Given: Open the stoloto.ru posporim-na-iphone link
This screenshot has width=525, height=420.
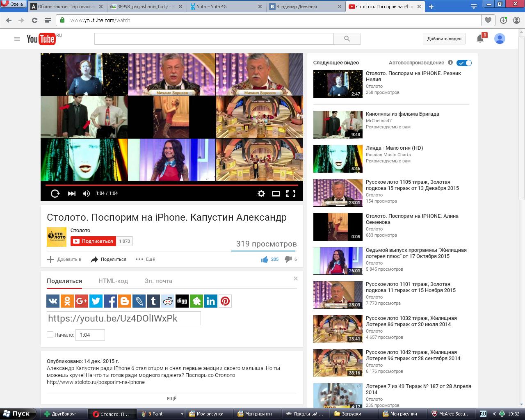Looking at the screenshot, I should [96, 382].
